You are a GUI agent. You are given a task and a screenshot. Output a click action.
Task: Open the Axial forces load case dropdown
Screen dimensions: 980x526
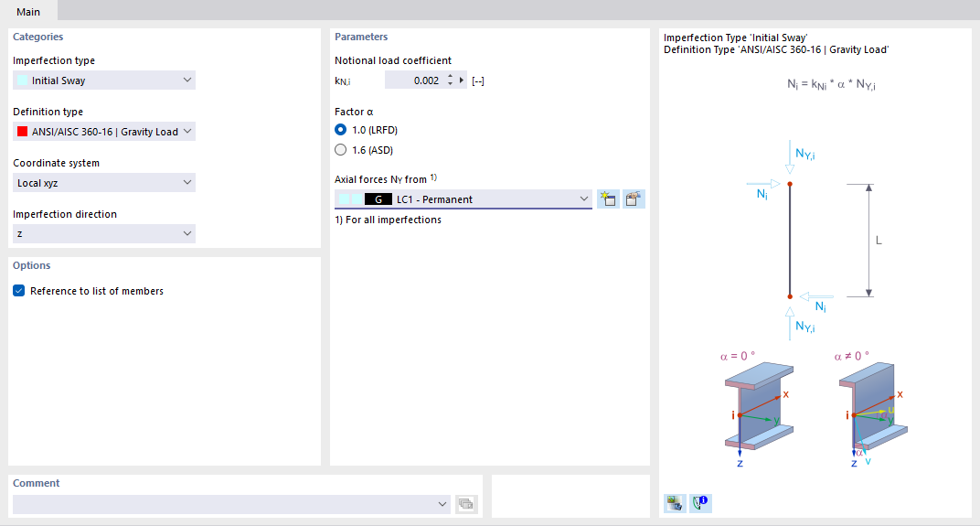[463, 199]
